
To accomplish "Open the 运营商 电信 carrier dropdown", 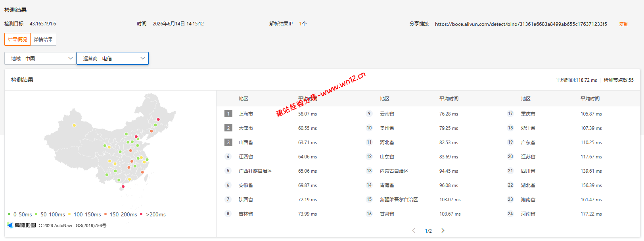I will 113,58.
